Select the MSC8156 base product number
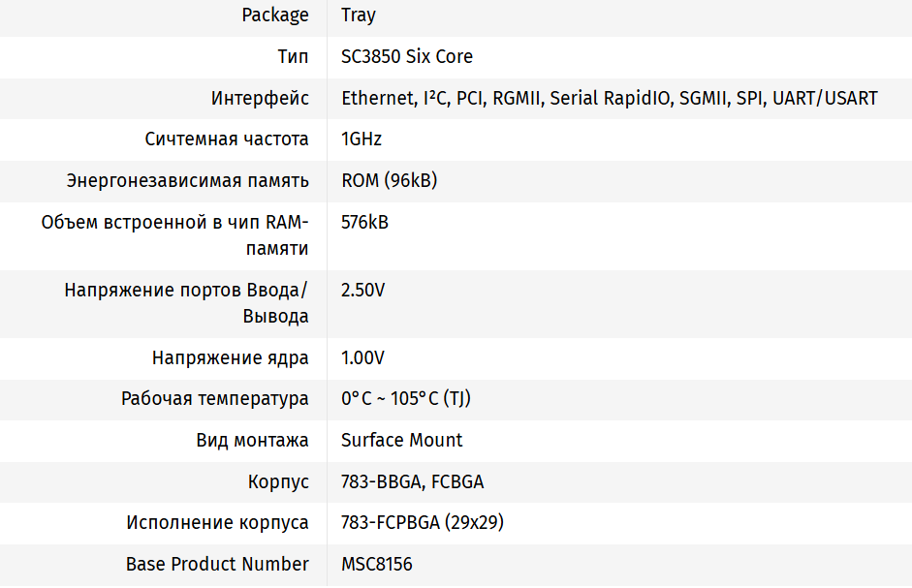 pos(377,565)
